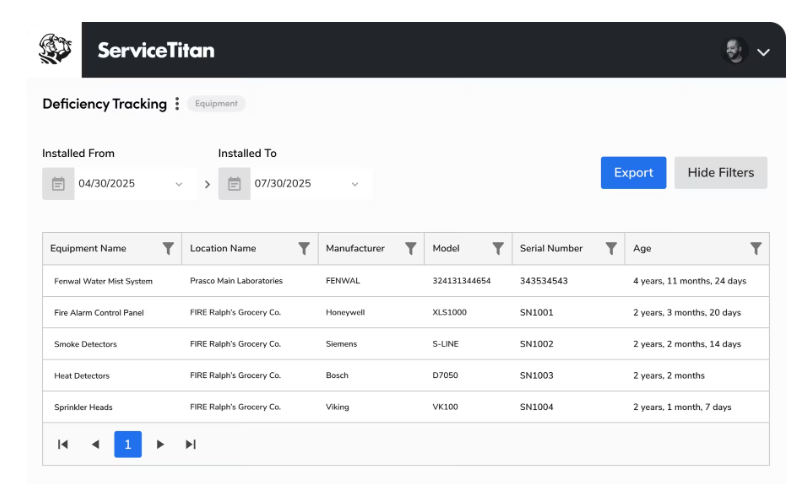Go to next page of results
Image resolution: width=798 pixels, height=484 pixels.
pos(160,444)
